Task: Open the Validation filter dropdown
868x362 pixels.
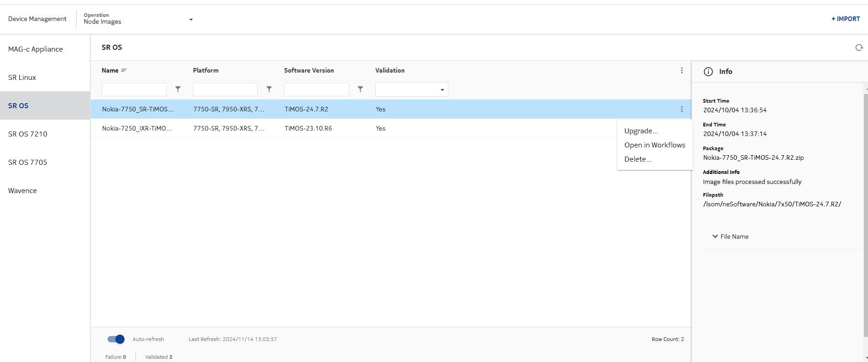Action: point(411,89)
